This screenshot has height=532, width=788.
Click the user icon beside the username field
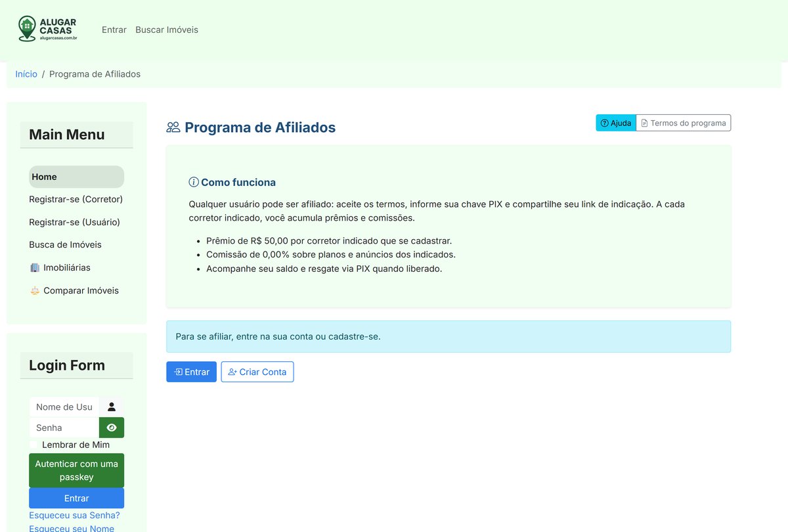tap(112, 407)
